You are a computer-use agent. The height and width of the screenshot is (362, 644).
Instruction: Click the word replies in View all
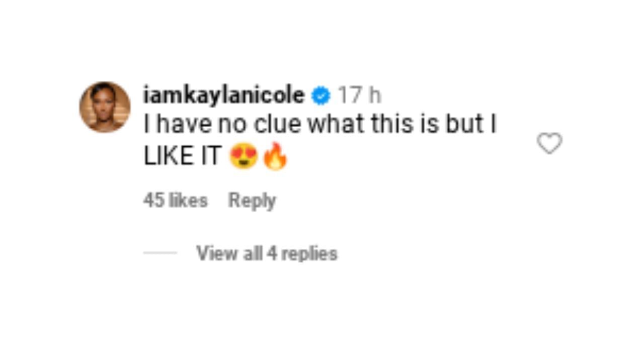[x=309, y=254]
